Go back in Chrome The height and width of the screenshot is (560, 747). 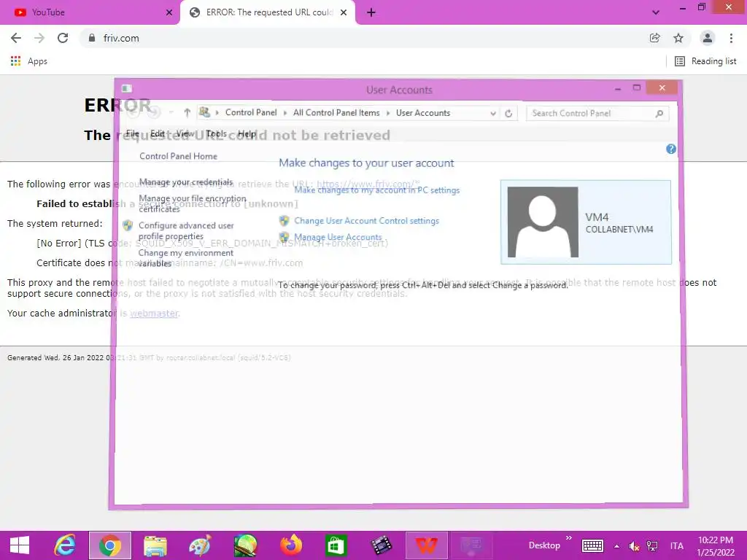(16, 38)
